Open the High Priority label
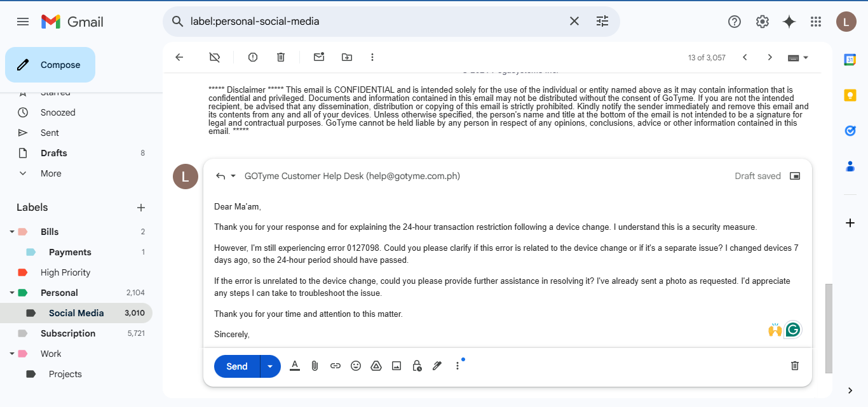868x407 pixels. pyautogui.click(x=65, y=272)
